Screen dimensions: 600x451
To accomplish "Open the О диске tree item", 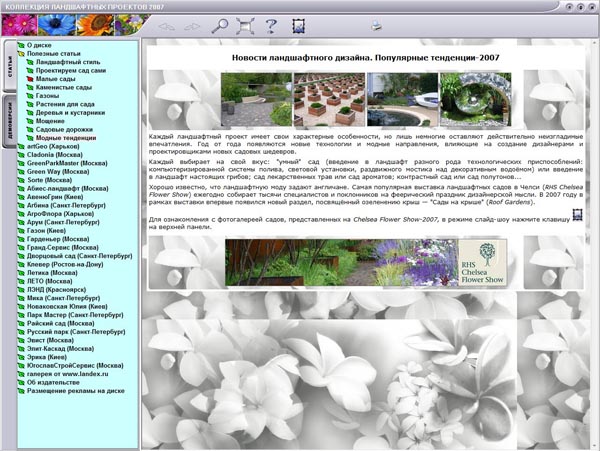I will pos(41,45).
